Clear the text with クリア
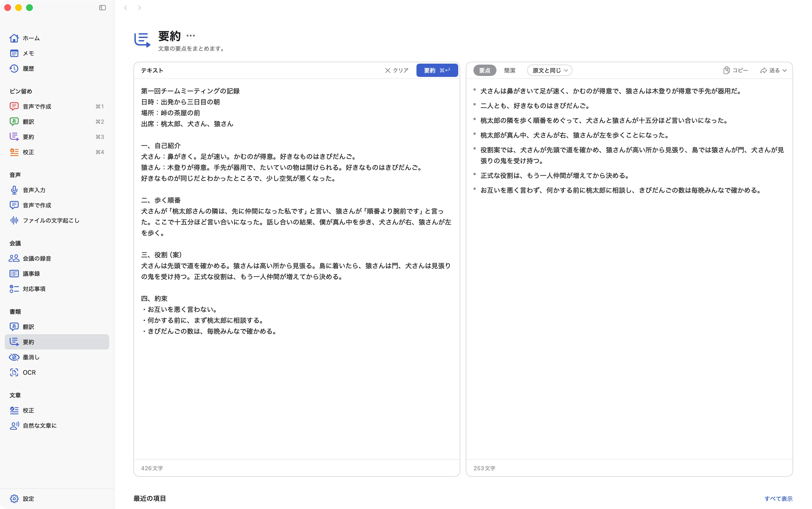Screen dimensions: 812x509 click(x=397, y=70)
